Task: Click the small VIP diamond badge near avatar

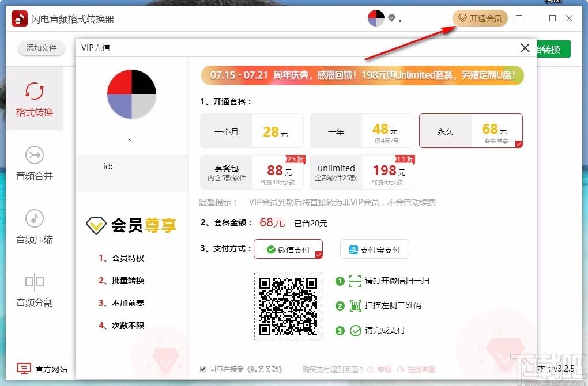Action: point(391,18)
